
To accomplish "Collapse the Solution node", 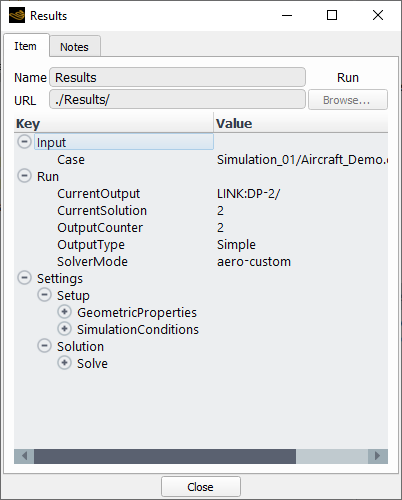I will pyautogui.click(x=44, y=346).
